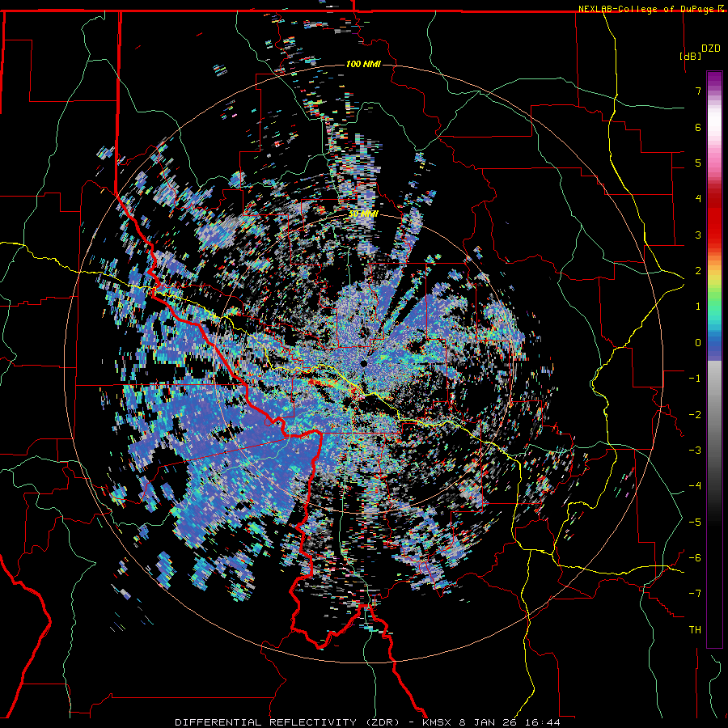728x728 pixels.
Task: Click the [dB] unit label
Action: coord(691,56)
